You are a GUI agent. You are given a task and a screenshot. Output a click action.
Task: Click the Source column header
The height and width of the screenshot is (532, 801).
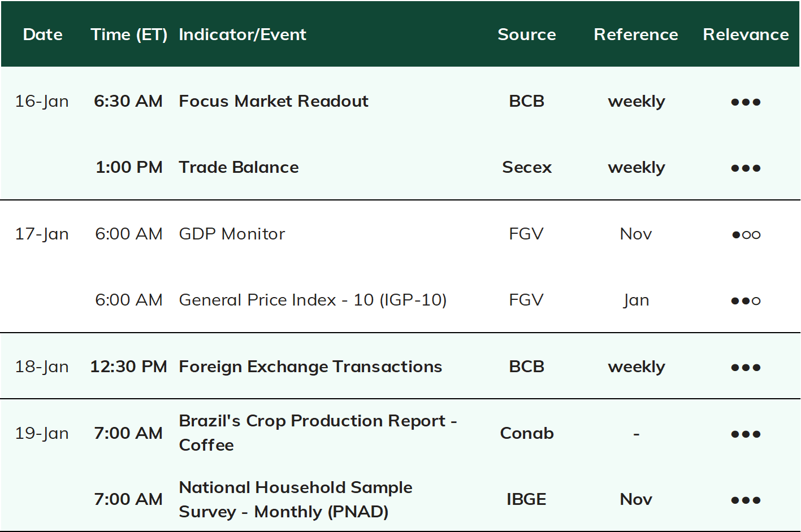[x=527, y=34]
